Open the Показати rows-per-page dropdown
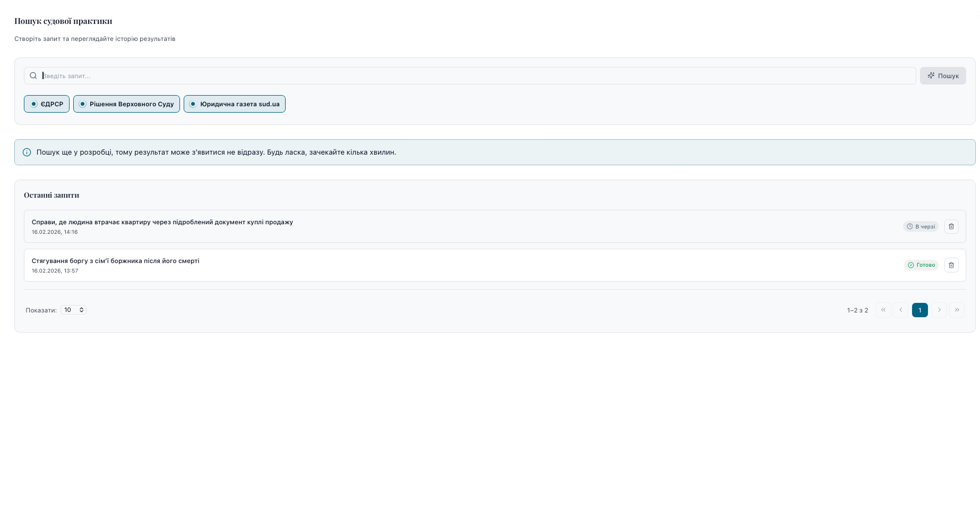Image resolution: width=980 pixels, height=525 pixels. pyautogui.click(x=73, y=310)
